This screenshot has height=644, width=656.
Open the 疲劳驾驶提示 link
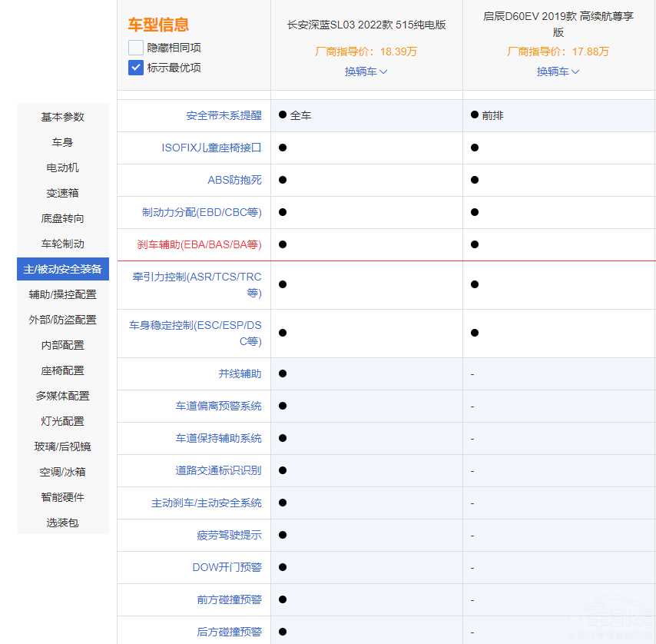click(x=229, y=535)
